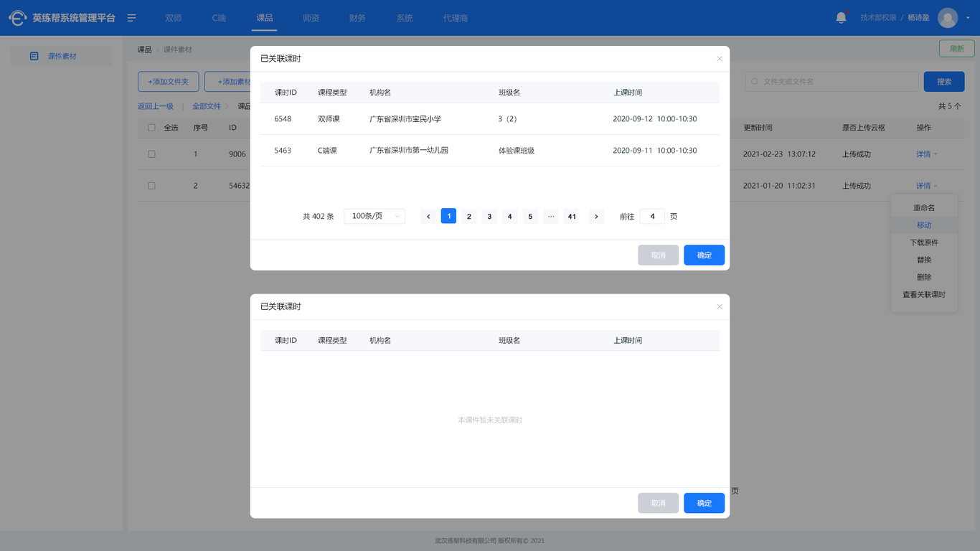Close the upper 已关联课时 dialog
This screenshot has width=980, height=551.
720,59
